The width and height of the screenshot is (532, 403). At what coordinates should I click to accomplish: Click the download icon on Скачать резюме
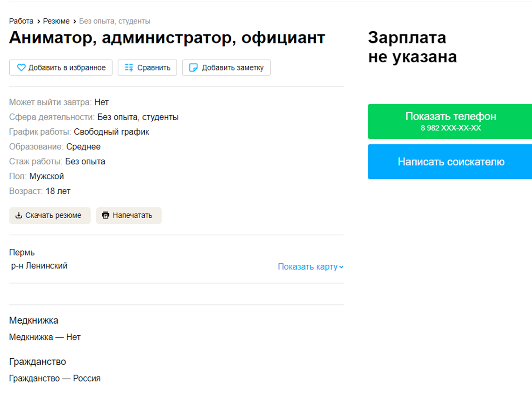click(x=19, y=215)
